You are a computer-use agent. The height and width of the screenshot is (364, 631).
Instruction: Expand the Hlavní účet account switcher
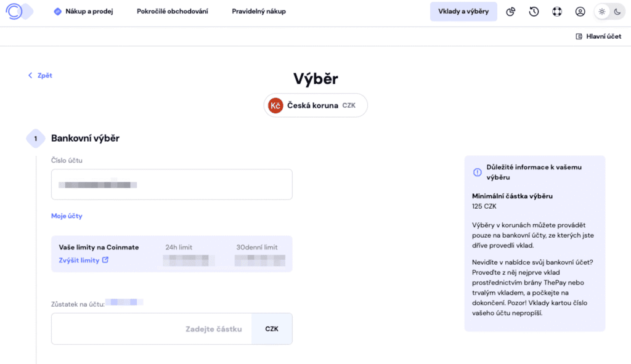coord(599,36)
